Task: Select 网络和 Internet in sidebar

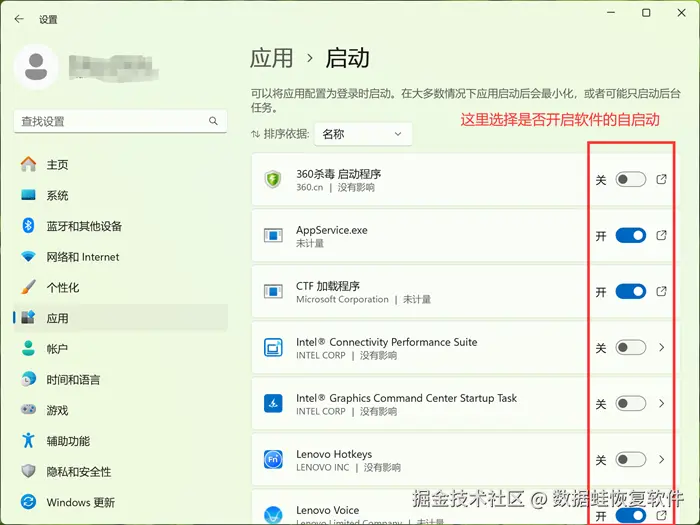Action: point(121,257)
